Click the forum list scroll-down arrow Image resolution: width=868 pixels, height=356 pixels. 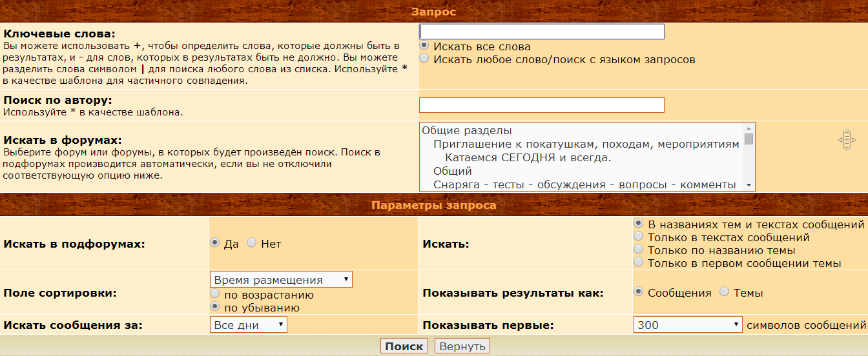pyautogui.click(x=749, y=185)
